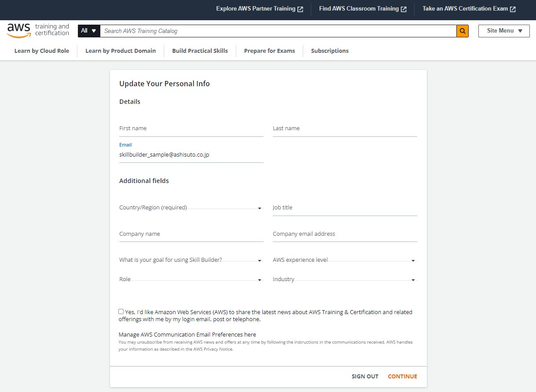This screenshot has width=536, height=392.
Task: Click the AWS training and certification logo
Action: point(38,30)
